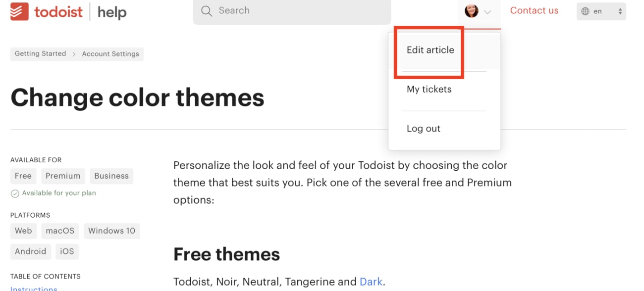The image size is (644, 291).
Task: Click into the Search field
Action: (297, 11)
